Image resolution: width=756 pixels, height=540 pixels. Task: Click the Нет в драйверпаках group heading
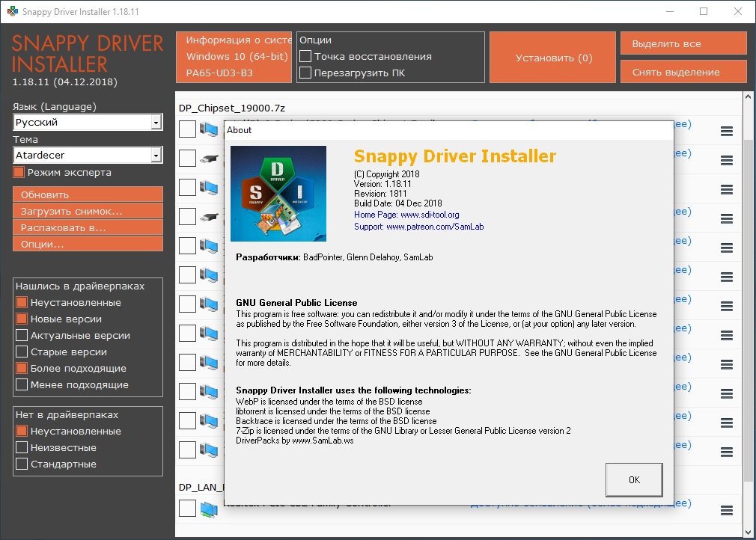coord(67,415)
